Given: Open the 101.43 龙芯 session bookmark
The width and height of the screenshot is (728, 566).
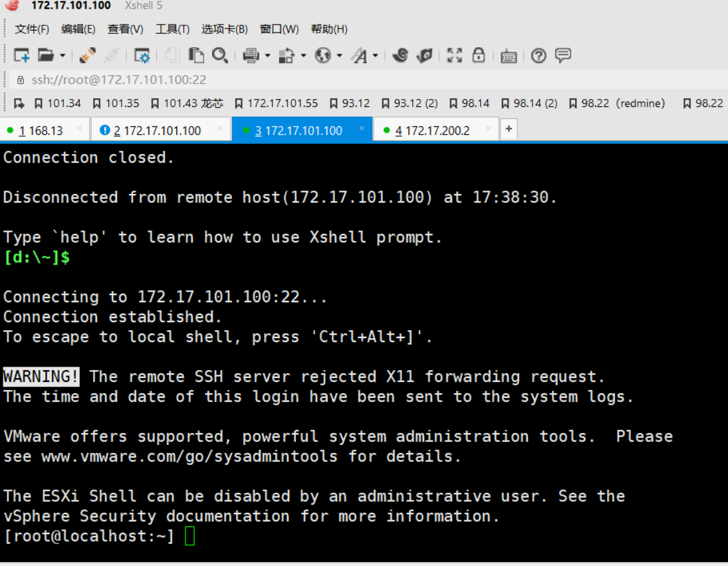Looking at the screenshot, I should point(187,104).
